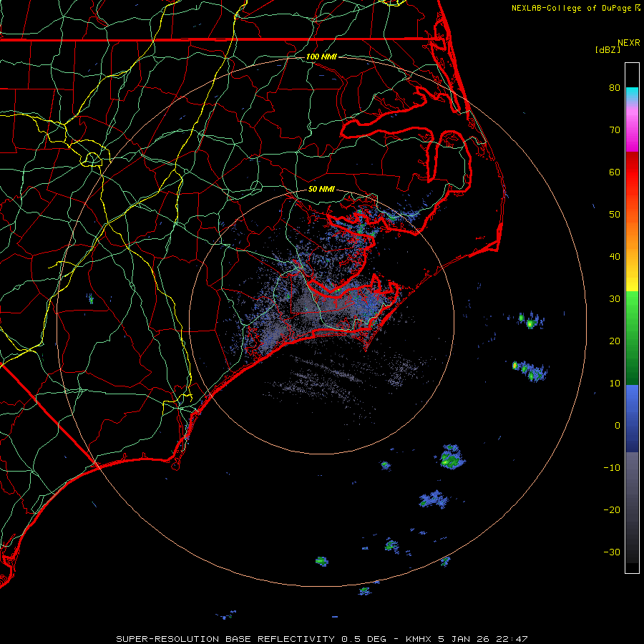Viewport: 644px width, 644px height.
Task: Click the [dBZ] unit label
Action: (608, 49)
